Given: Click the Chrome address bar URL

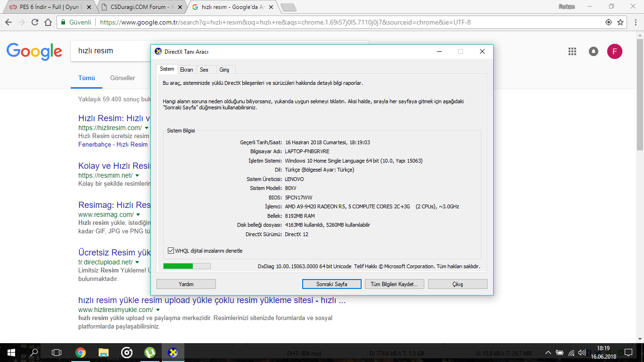Looking at the screenshot, I should [x=285, y=22].
